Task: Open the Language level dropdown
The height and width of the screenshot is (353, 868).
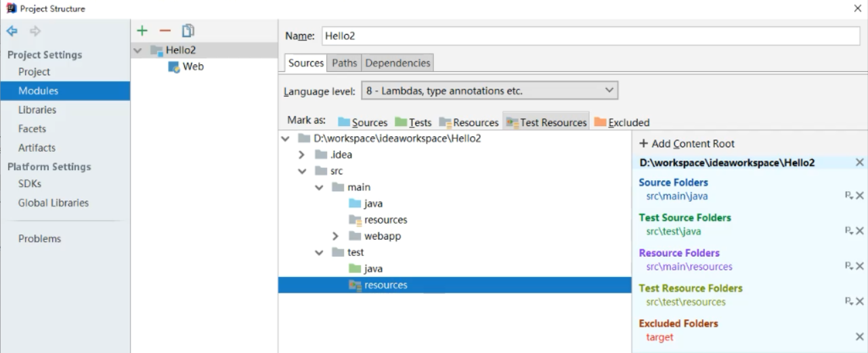Action: (490, 90)
